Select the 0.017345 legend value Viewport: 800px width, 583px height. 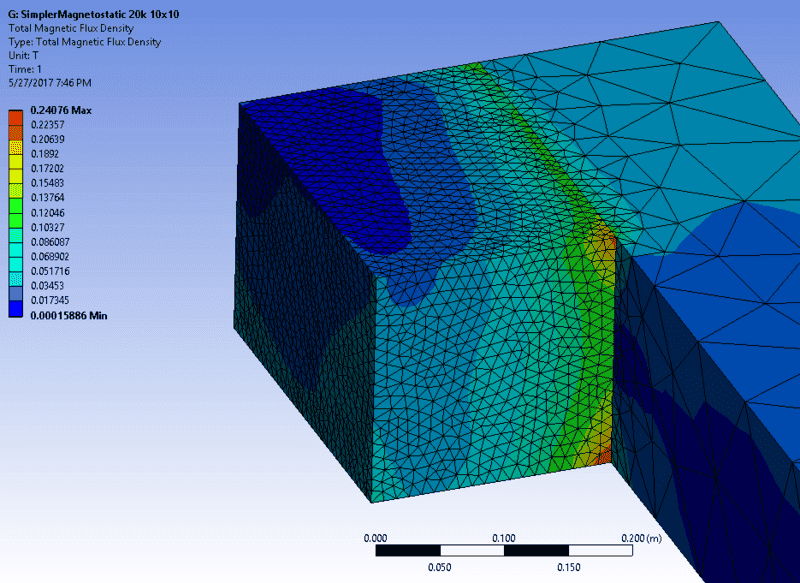point(50,300)
